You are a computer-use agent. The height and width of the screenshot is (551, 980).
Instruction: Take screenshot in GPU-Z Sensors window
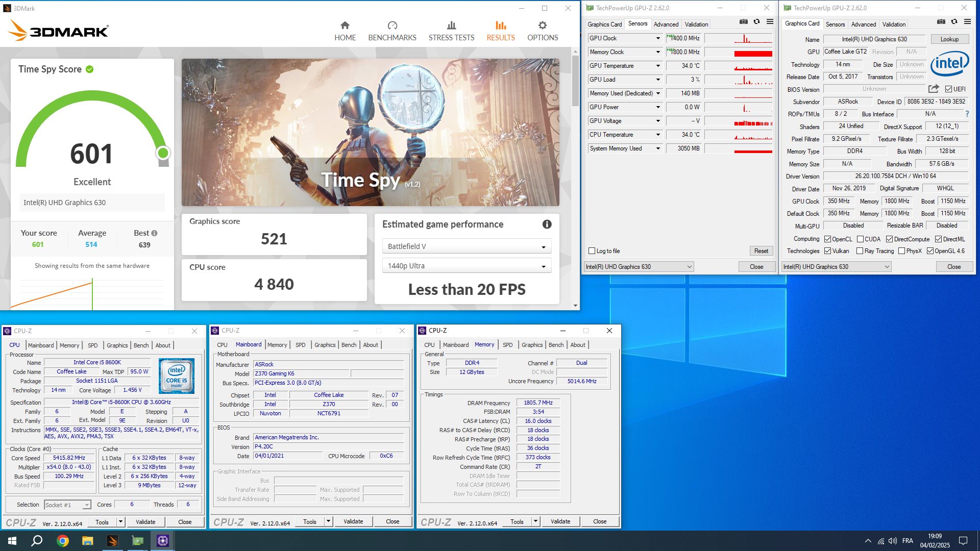tap(744, 21)
